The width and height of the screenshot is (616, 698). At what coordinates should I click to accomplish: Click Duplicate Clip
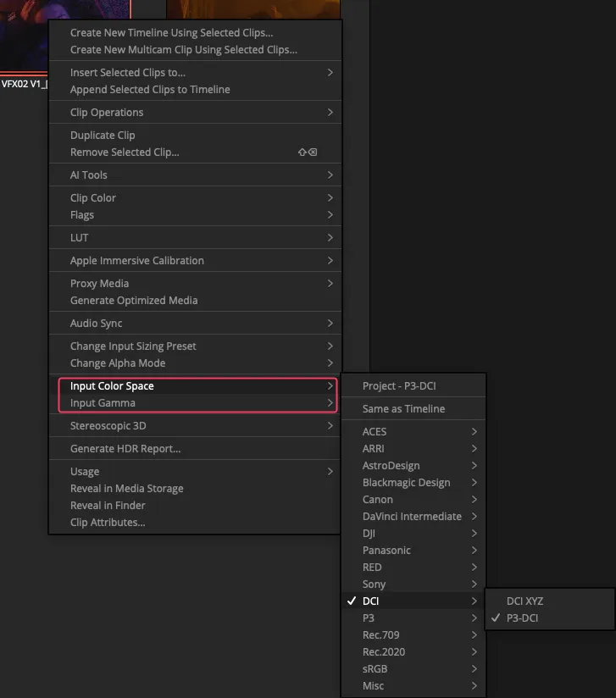click(x=103, y=136)
